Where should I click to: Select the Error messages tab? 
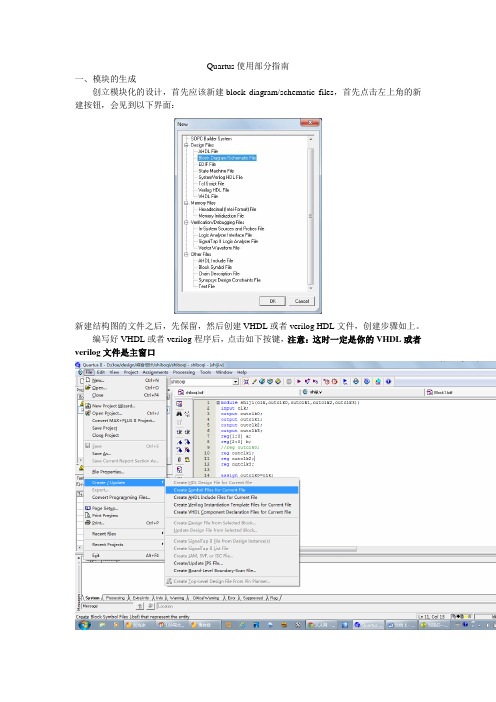click(x=231, y=598)
